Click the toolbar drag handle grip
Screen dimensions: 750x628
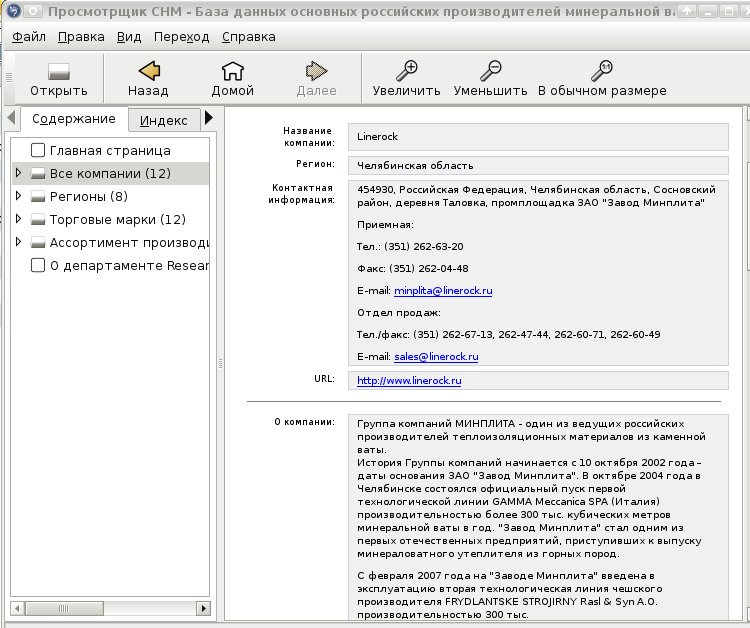(8, 77)
